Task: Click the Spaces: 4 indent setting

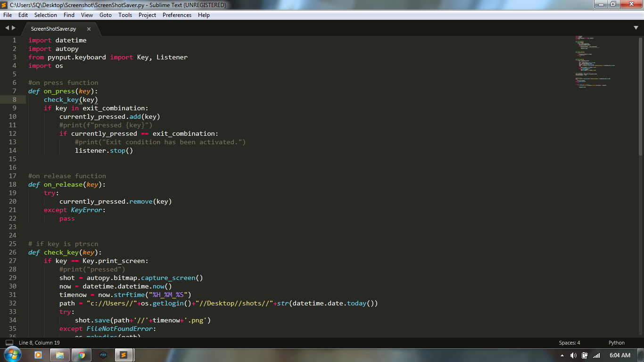Action: (569, 343)
